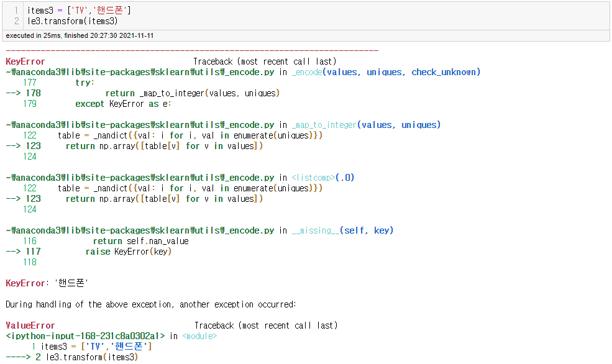Click code line le3.transform(items3) in the cell
Screen dimensions: 612x364
point(72,21)
